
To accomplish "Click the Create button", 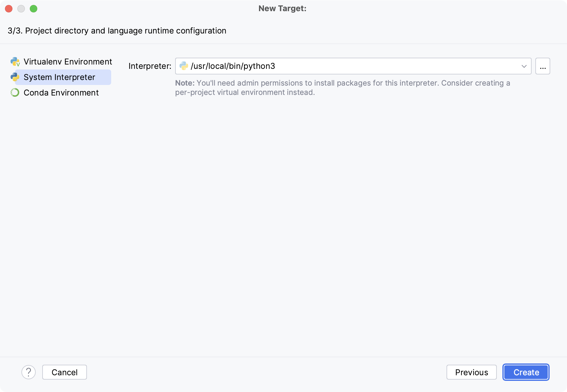I will point(525,372).
